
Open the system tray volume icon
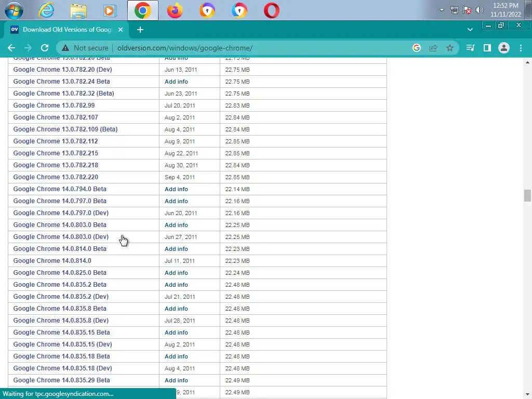point(480,10)
